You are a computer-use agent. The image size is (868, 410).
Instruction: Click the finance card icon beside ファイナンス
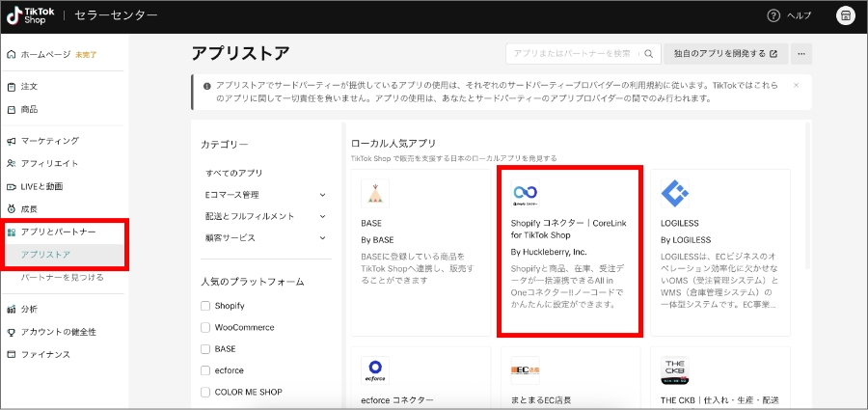pos(11,355)
